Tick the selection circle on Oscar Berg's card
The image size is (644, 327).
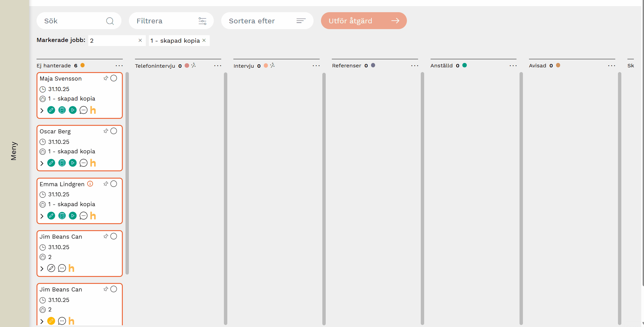coord(114,131)
